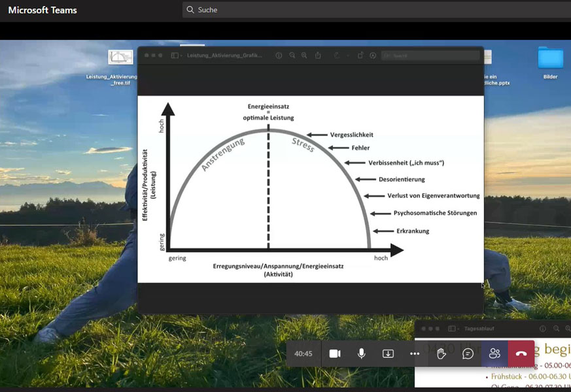Open sidebar view menu in Leistung_Aktivierung window
571x392 pixels.
177,56
